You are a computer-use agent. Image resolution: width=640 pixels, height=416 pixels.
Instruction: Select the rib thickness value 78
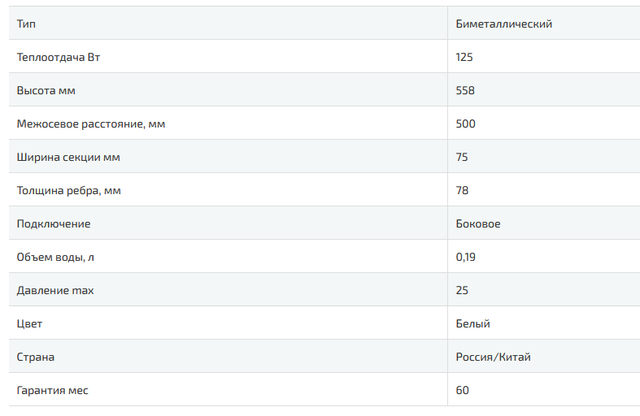pos(461,190)
